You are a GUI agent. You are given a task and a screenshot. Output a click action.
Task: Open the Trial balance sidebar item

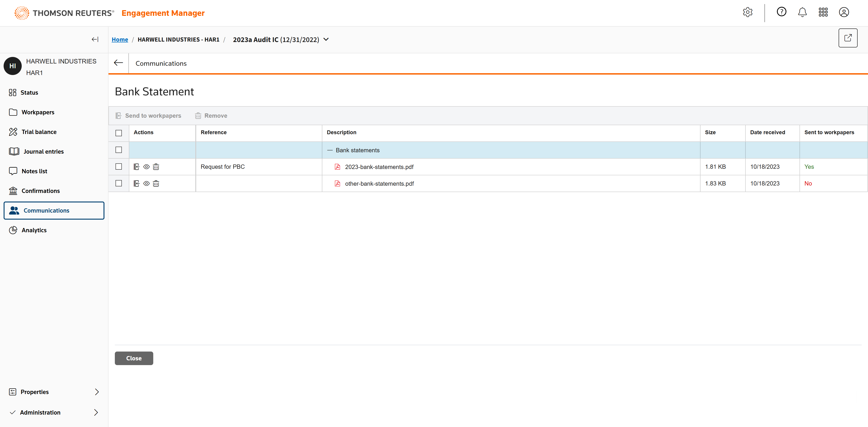click(x=39, y=132)
